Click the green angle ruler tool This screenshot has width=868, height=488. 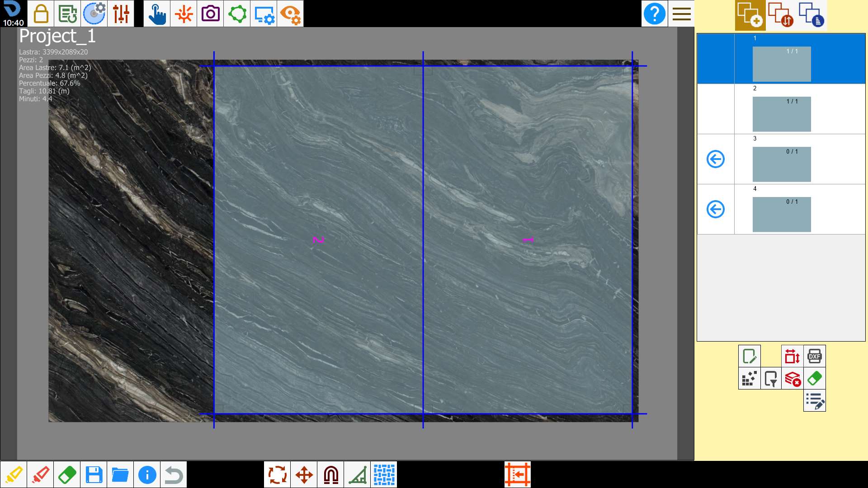[357, 474]
